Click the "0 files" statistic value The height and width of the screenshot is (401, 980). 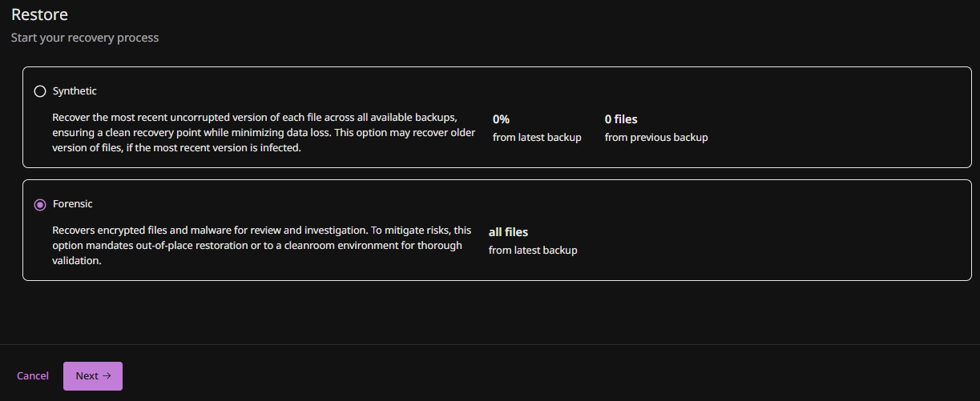point(621,119)
